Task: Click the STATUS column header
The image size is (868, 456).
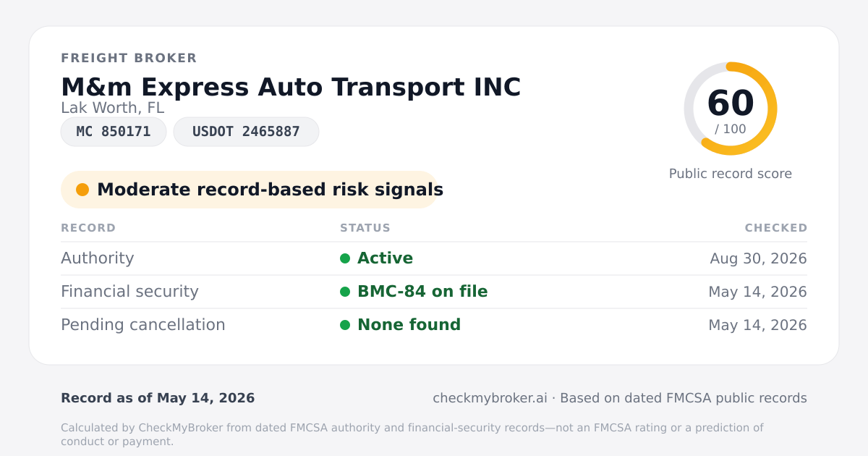Action: (x=365, y=228)
